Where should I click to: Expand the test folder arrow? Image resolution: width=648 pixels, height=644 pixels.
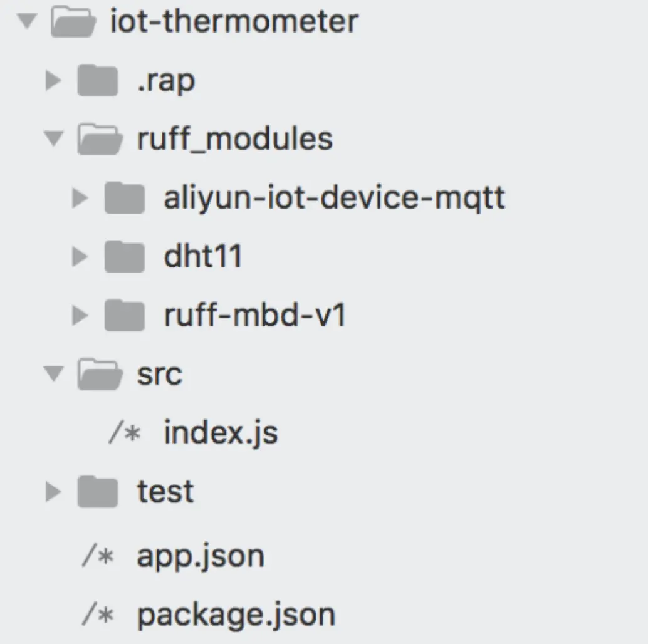pos(54,492)
